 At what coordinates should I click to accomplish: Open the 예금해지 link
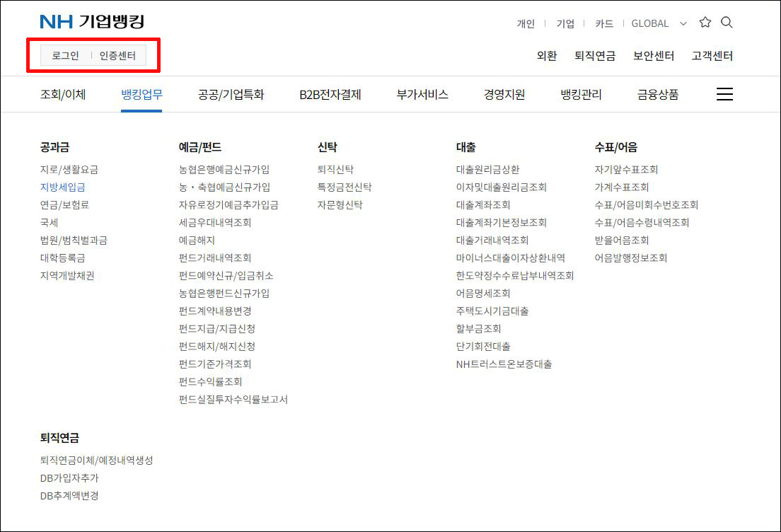click(197, 240)
